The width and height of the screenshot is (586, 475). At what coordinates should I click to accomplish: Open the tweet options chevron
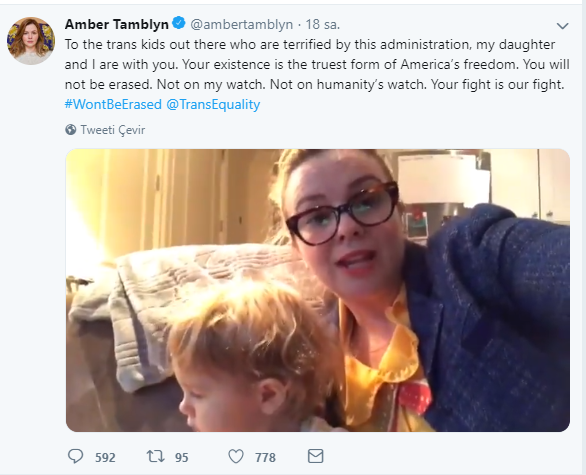point(562,25)
